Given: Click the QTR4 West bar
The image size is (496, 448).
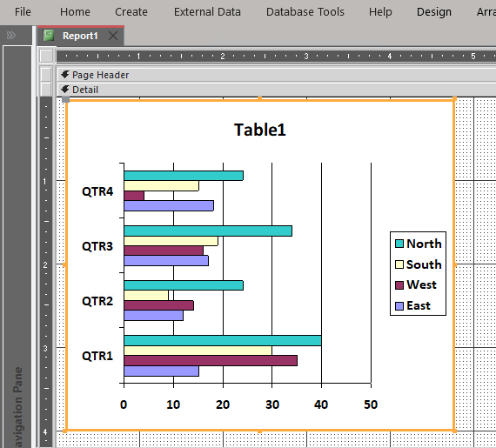Looking at the screenshot, I should (x=134, y=196).
